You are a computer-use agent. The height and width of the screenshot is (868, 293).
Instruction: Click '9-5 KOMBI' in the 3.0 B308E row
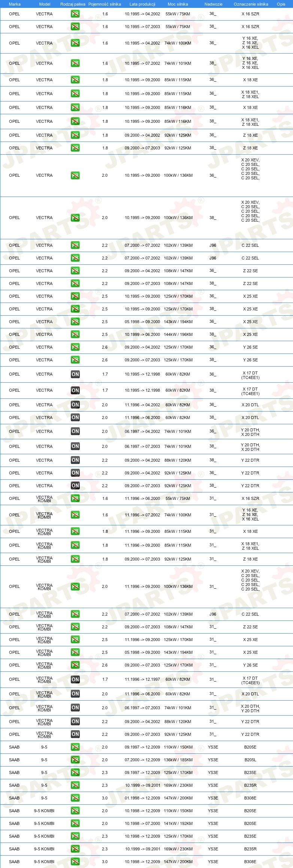[x=44, y=862]
